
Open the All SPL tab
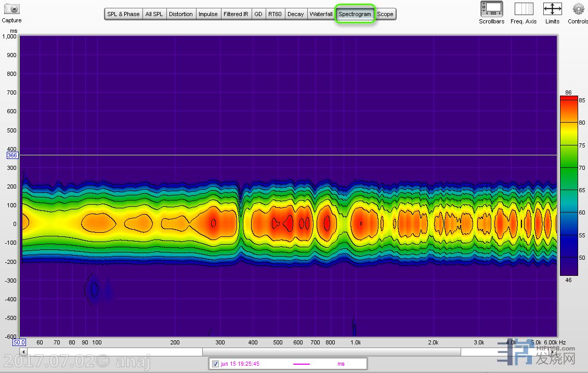click(x=154, y=14)
